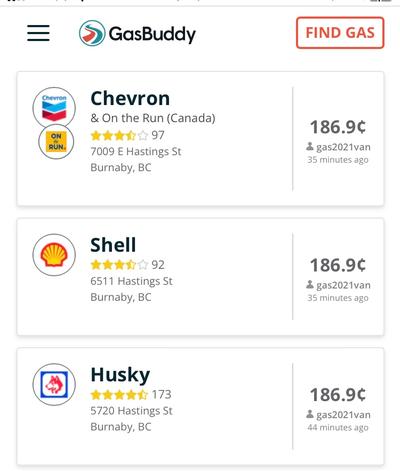Open the hamburger menu
Viewport: 400px width, 471px height.
pos(38,33)
